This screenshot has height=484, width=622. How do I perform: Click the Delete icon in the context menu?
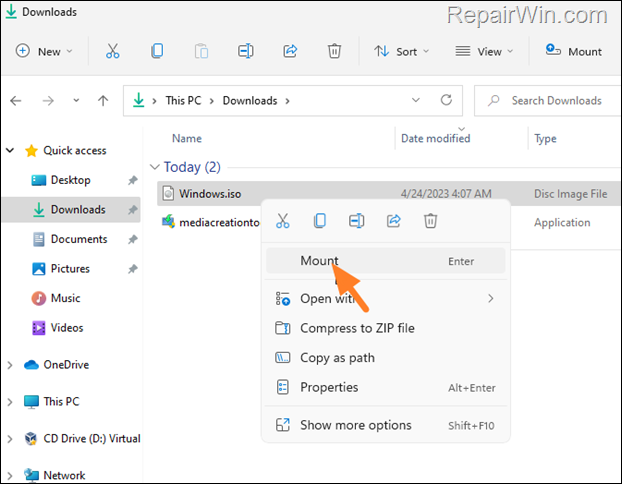point(430,221)
